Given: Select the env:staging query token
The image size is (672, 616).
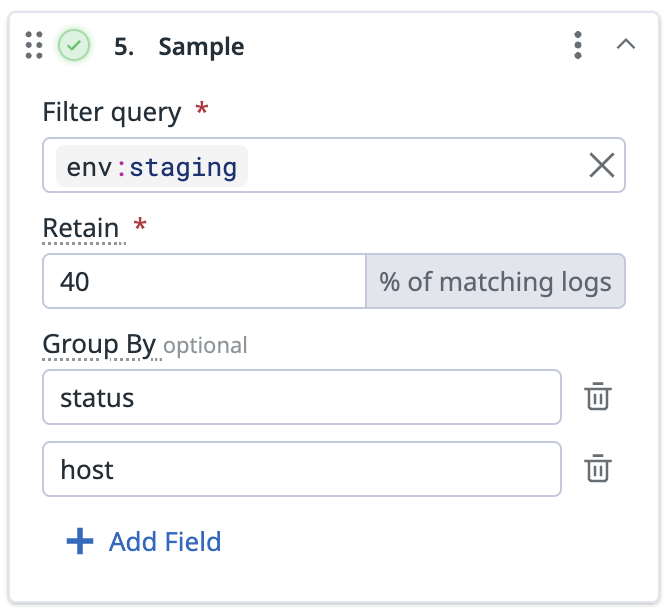Looking at the screenshot, I should point(152,166).
